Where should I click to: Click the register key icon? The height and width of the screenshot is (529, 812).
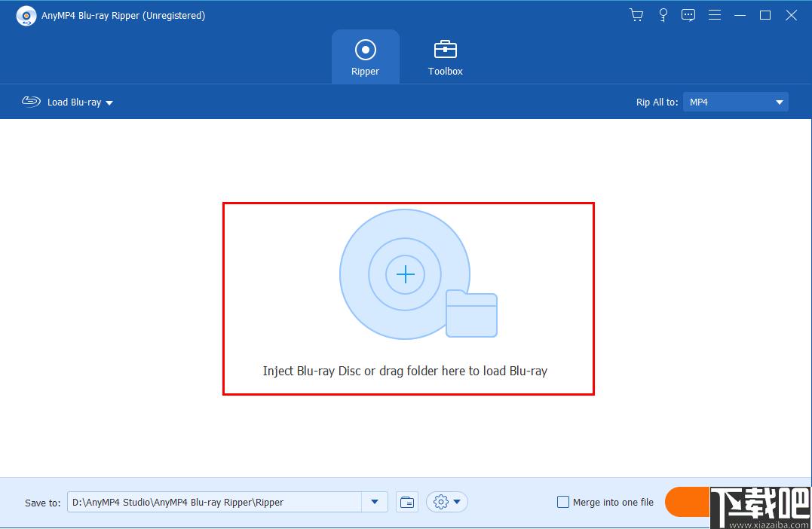(x=663, y=15)
